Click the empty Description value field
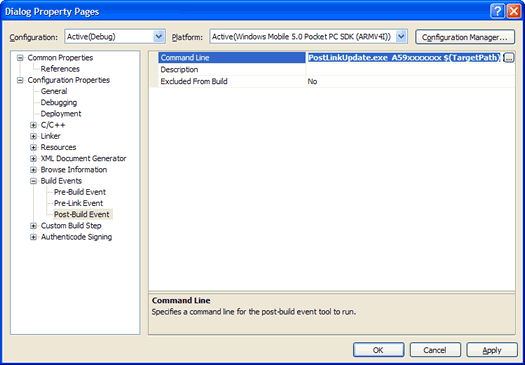 coord(410,70)
